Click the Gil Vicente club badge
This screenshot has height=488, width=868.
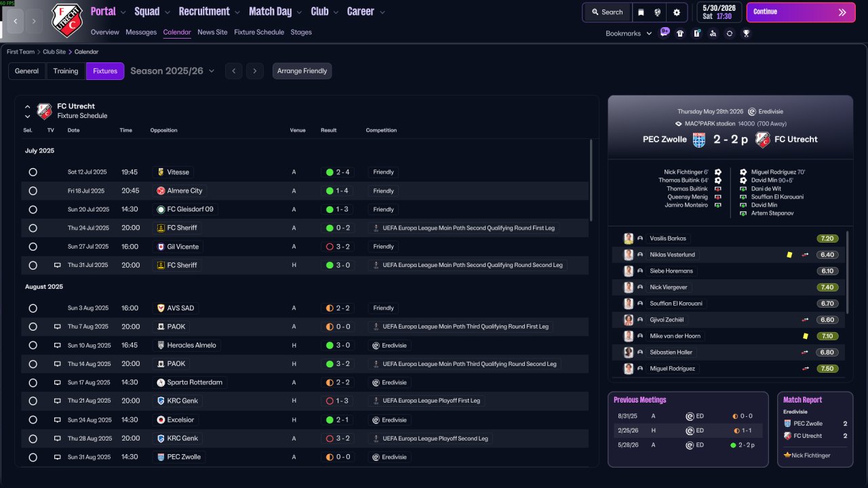(161, 247)
